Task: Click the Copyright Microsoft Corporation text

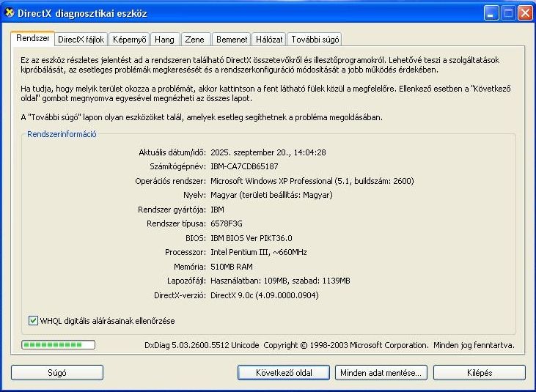Action: pyautogui.click(x=345, y=345)
